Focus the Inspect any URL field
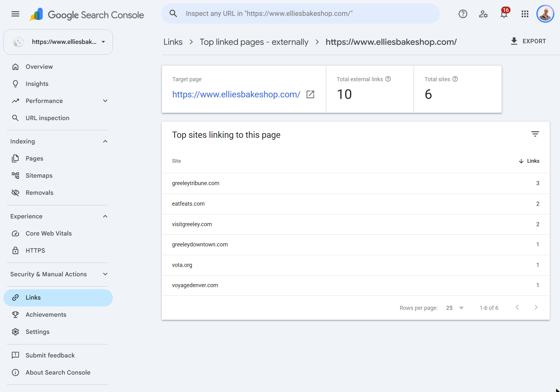The image size is (560, 392). point(300,13)
